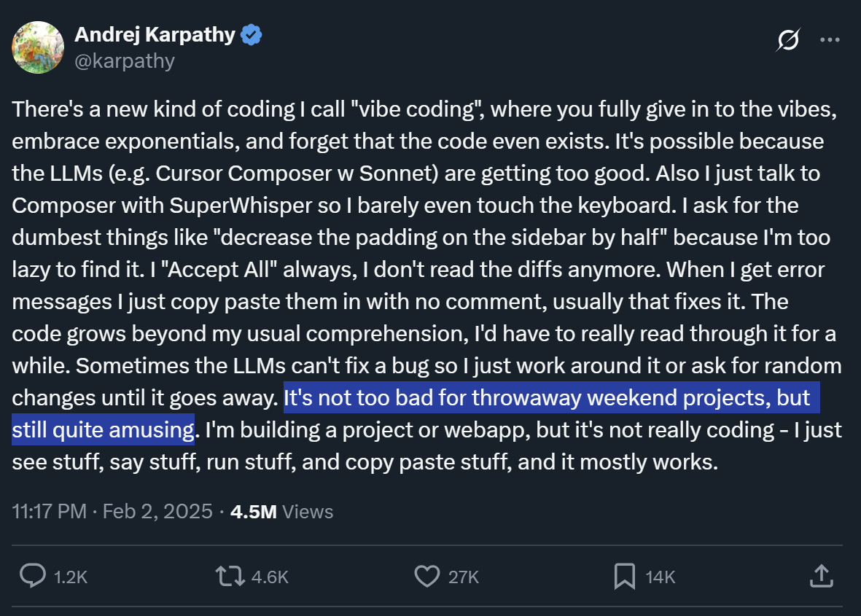The image size is (861, 616).
Task: Click the blue verified badge
Action: (252, 34)
